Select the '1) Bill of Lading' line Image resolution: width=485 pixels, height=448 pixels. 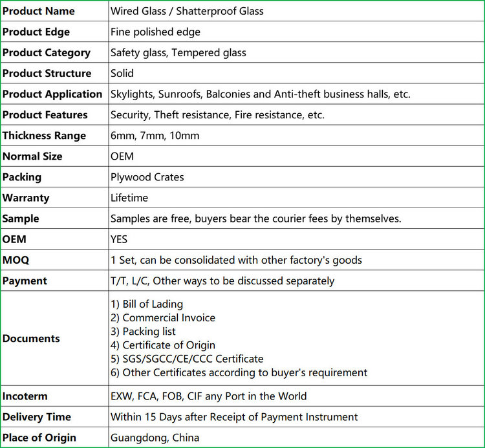pyautogui.click(x=147, y=304)
